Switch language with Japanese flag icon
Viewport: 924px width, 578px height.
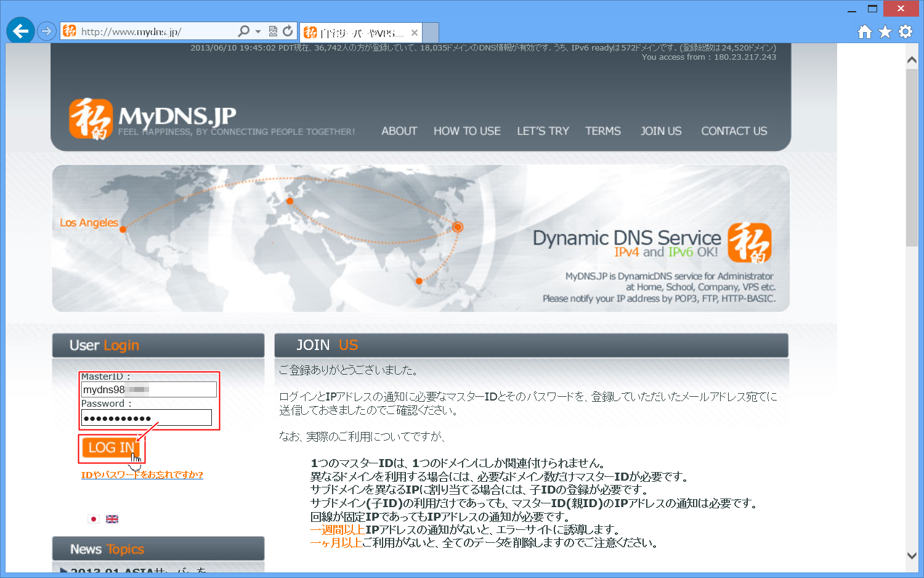(94, 519)
